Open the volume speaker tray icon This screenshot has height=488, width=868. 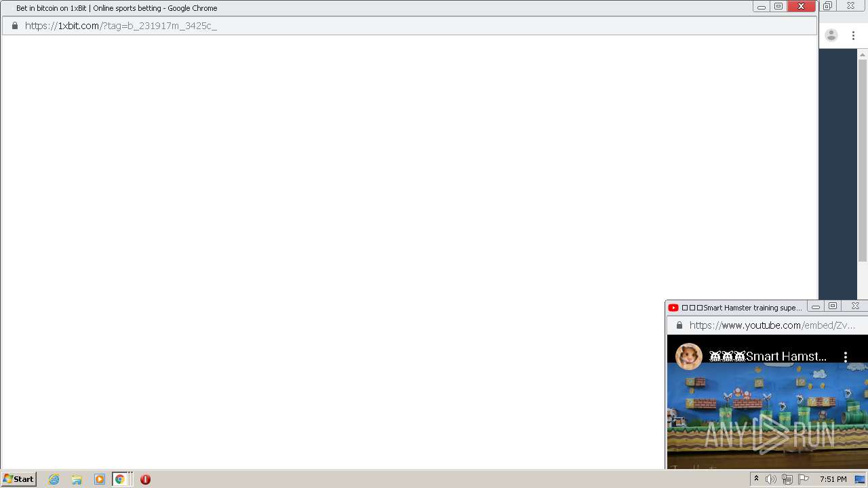(x=771, y=479)
